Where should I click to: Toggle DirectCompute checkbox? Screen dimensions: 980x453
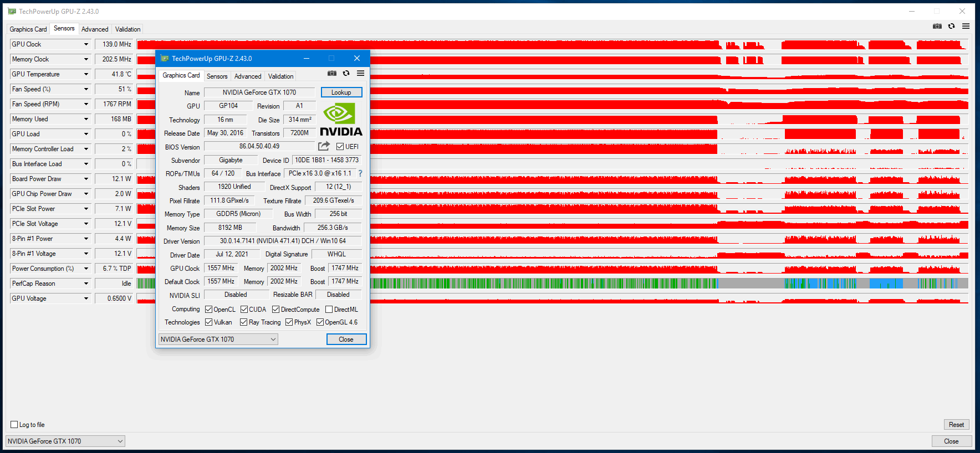276,310
